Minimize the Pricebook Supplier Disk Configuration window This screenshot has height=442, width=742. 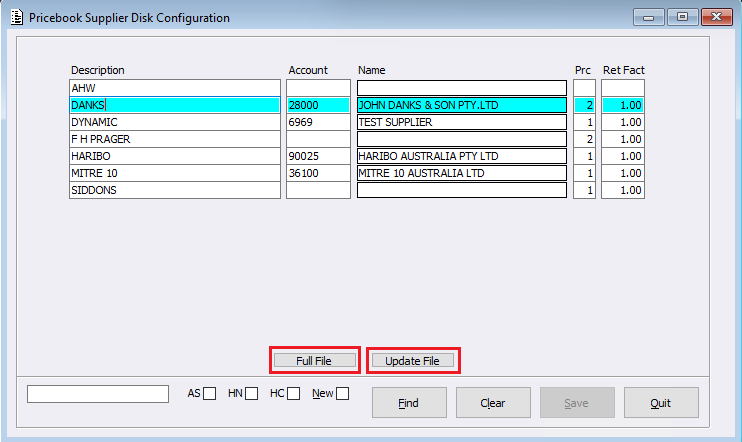pos(649,17)
